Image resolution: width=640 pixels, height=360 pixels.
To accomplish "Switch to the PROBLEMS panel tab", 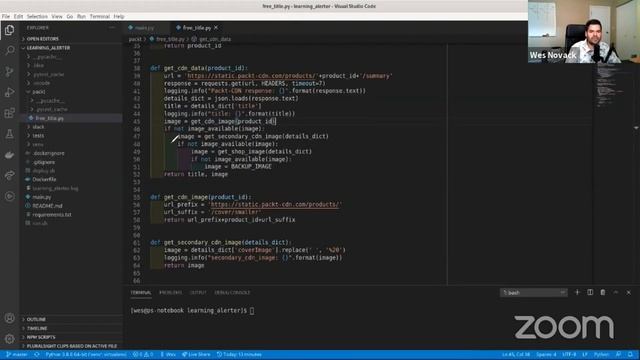I will (x=171, y=293).
